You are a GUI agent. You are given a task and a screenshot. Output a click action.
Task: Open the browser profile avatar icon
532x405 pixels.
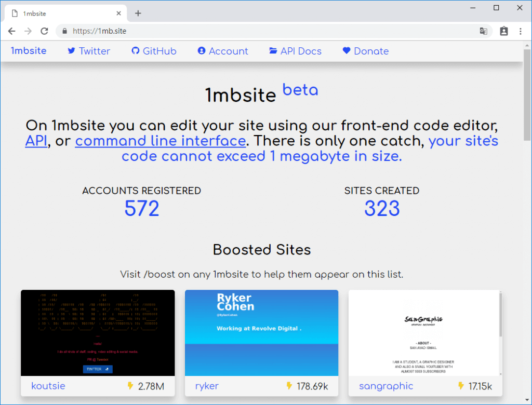pyautogui.click(x=503, y=31)
